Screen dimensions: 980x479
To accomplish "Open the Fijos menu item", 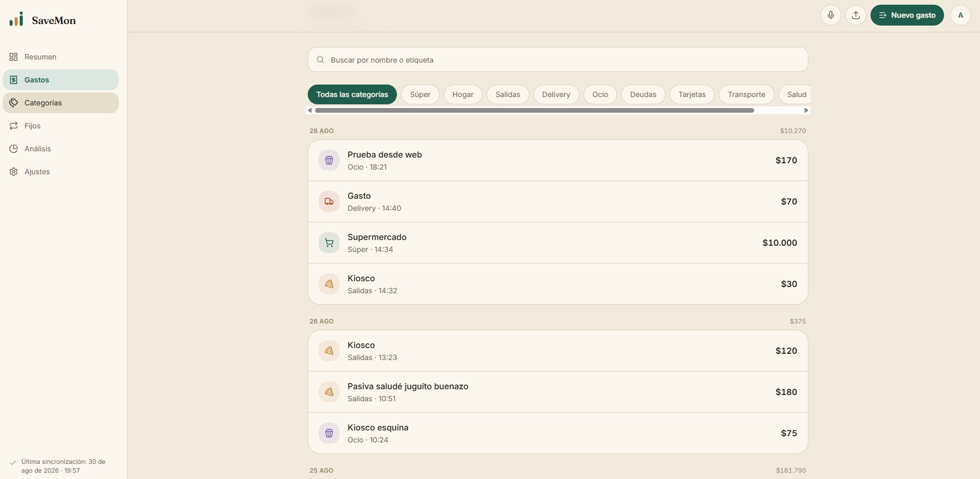I will click(x=61, y=126).
